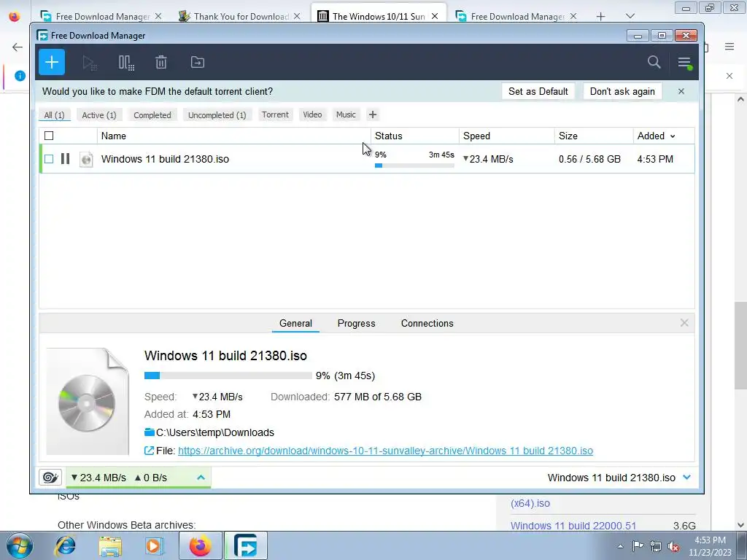Click the network tray icon
The width and height of the screenshot is (747, 560).
656,546
